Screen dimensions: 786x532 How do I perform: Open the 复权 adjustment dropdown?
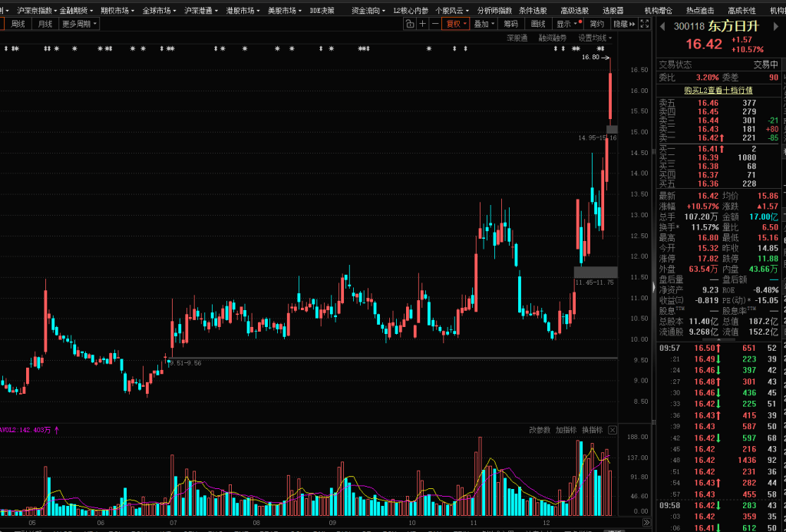(x=457, y=24)
